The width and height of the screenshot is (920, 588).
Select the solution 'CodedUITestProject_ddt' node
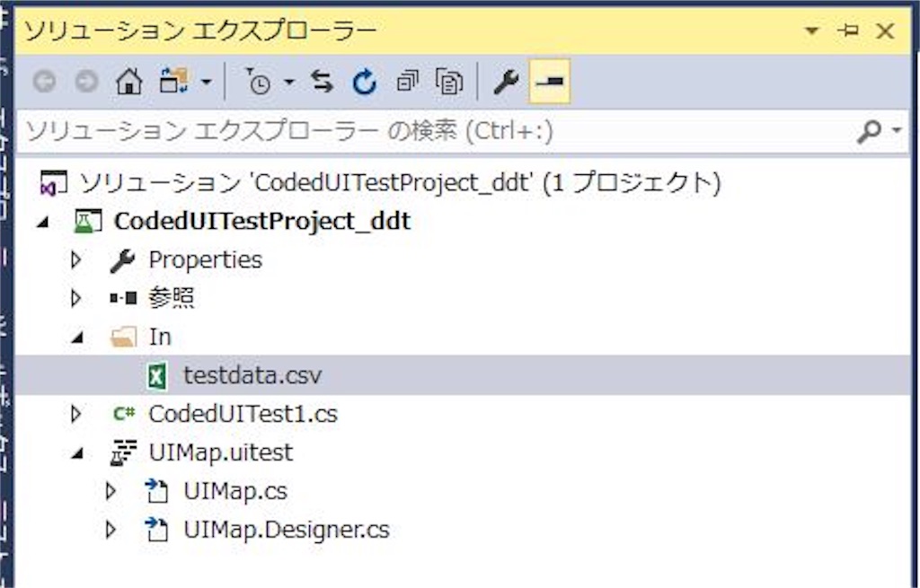point(399,183)
